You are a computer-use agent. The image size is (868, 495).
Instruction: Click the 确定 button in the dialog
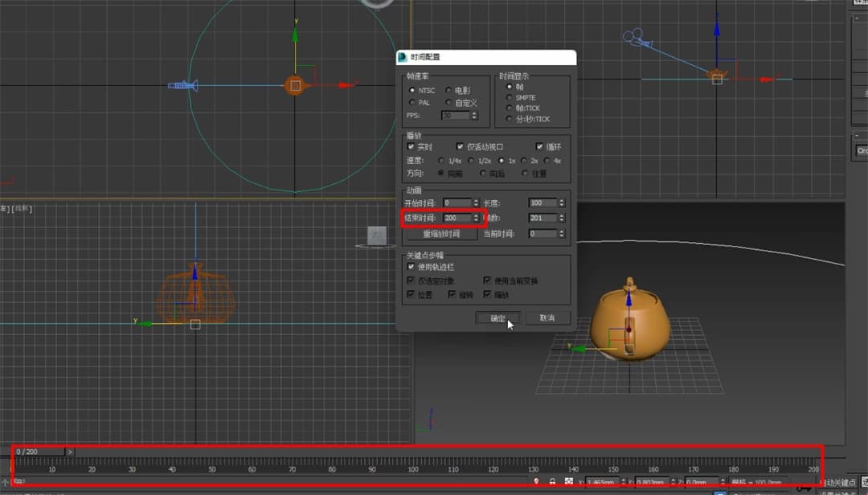497,318
